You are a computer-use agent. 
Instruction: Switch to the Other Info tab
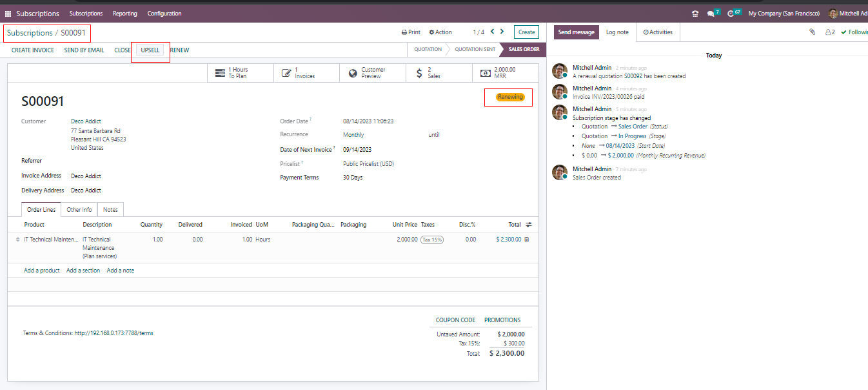[79, 210]
